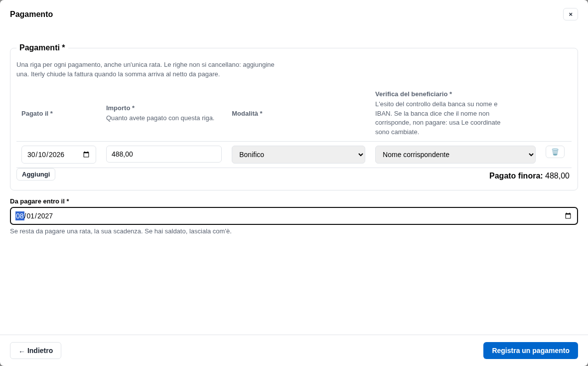
Task: Expand the Nome corrispondente verification dropdown
Action: [455, 155]
